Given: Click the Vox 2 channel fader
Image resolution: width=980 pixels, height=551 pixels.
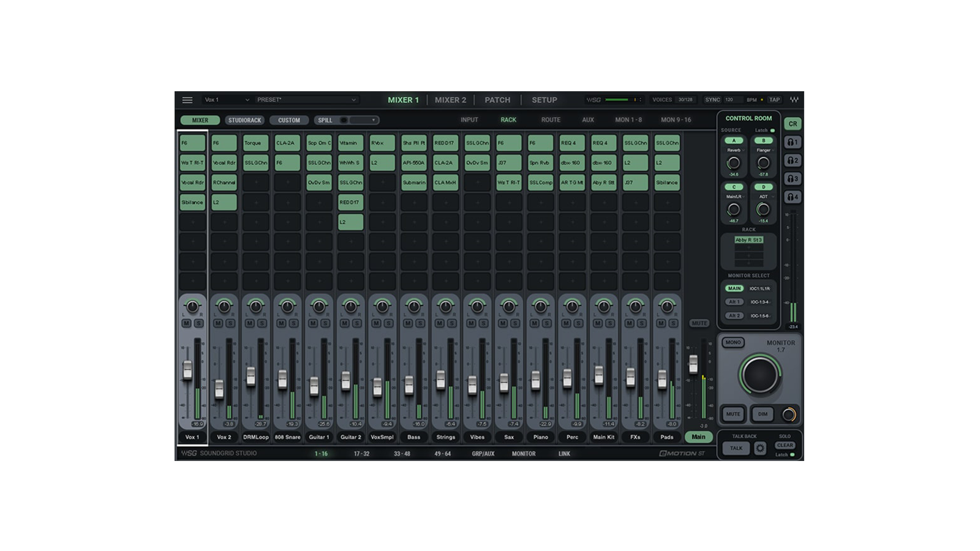Looking at the screenshot, I should [219, 389].
